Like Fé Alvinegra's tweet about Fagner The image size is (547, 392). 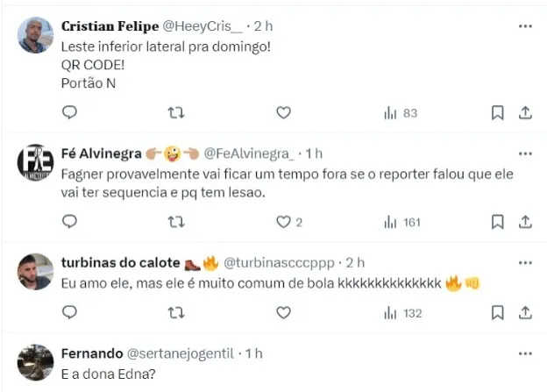pos(283,222)
